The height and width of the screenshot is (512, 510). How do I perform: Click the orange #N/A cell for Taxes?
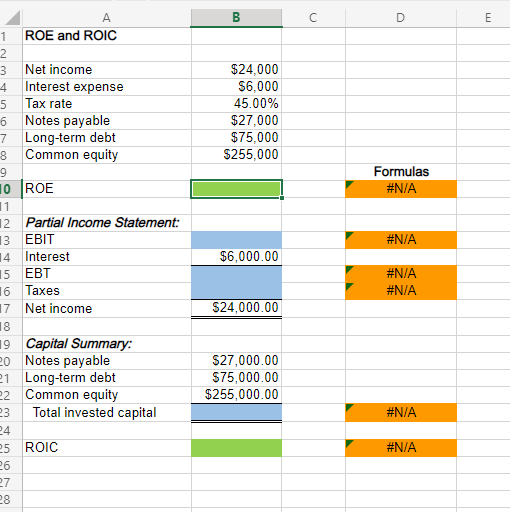coord(401,291)
